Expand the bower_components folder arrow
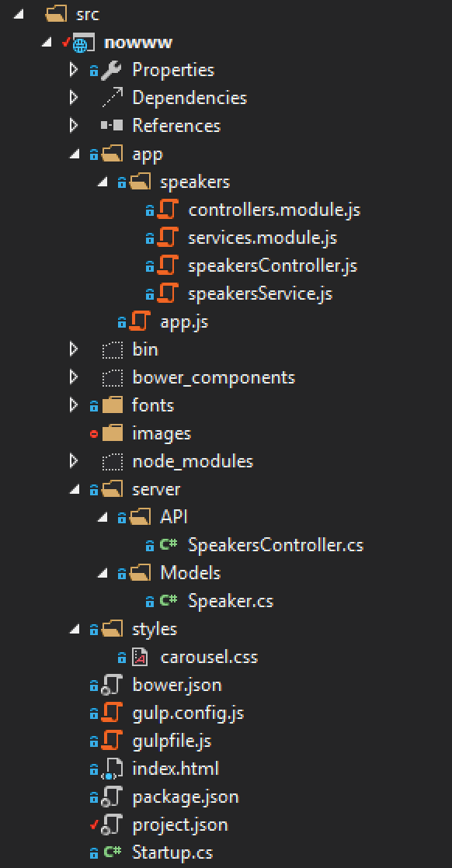The height and width of the screenshot is (868, 452). point(73,377)
